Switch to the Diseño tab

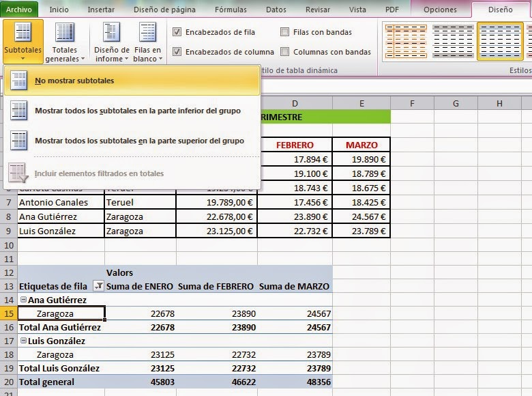click(500, 10)
